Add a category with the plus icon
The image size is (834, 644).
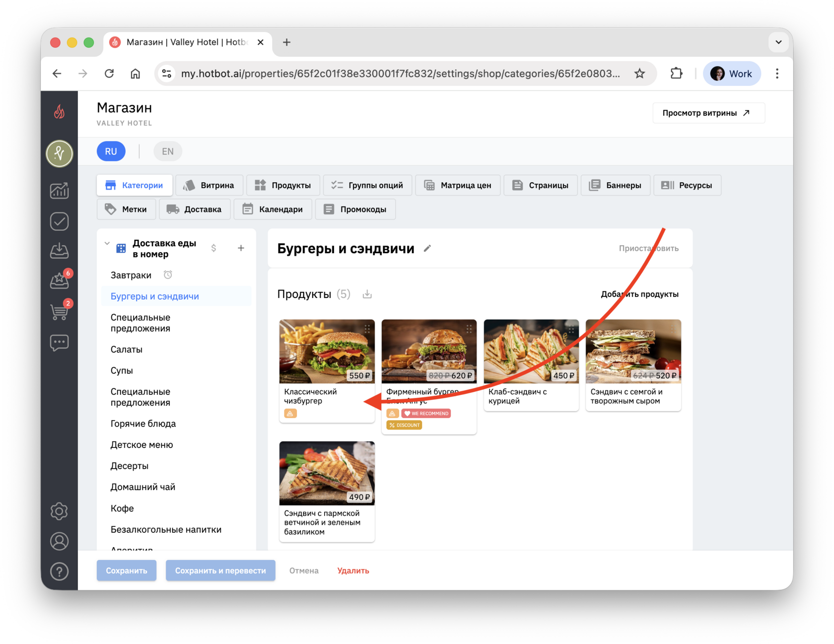click(x=241, y=248)
